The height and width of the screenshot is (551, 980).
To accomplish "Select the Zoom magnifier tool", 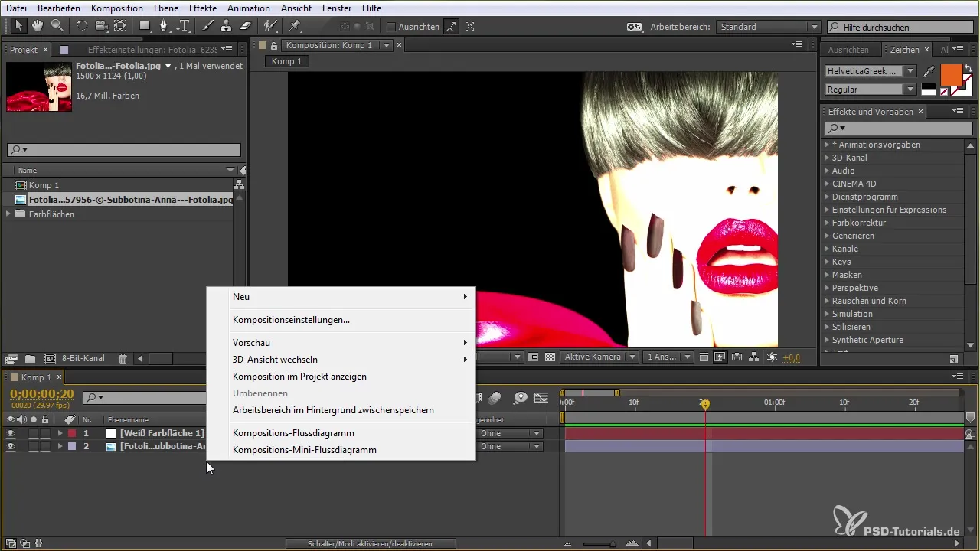I will pyautogui.click(x=56, y=26).
